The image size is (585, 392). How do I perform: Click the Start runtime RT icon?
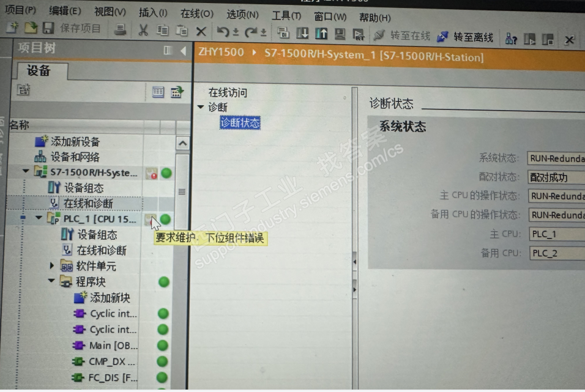tap(359, 35)
